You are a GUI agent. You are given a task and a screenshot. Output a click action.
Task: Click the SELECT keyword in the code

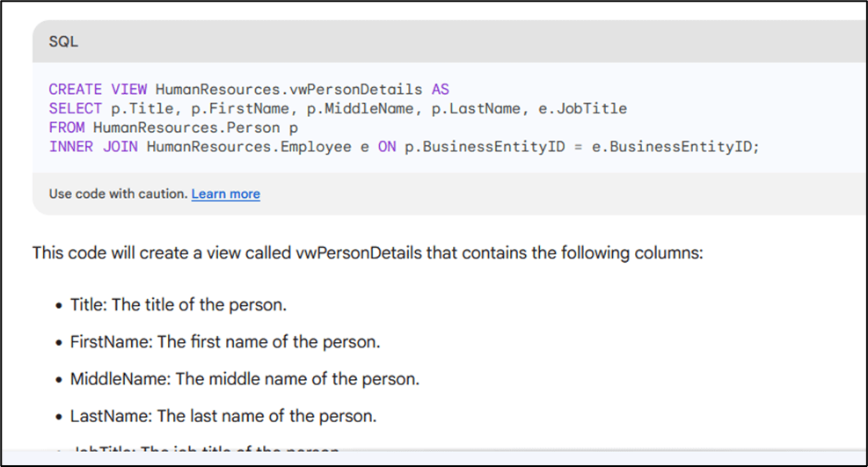pos(76,108)
